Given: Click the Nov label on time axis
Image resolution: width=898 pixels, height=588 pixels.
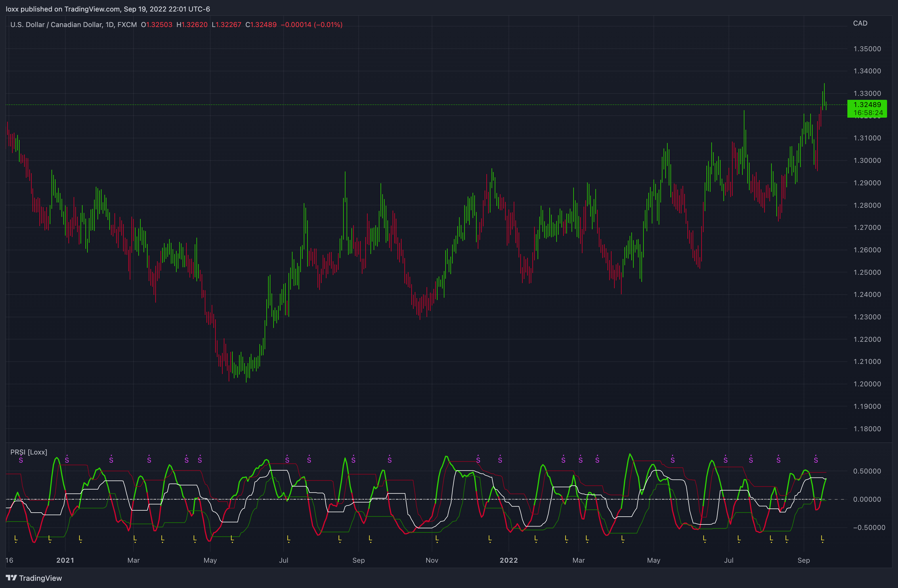Looking at the screenshot, I should click(432, 560).
